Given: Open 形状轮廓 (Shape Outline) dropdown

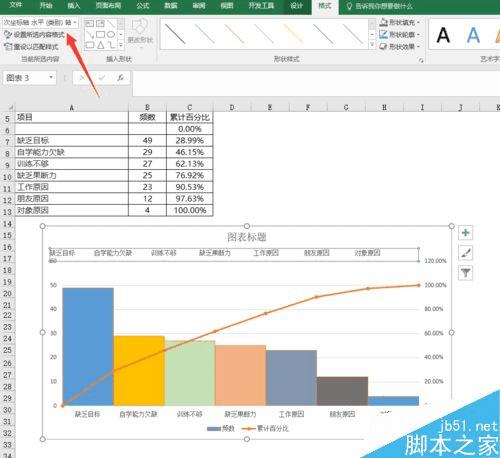Looking at the screenshot, I should tap(399, 34).
